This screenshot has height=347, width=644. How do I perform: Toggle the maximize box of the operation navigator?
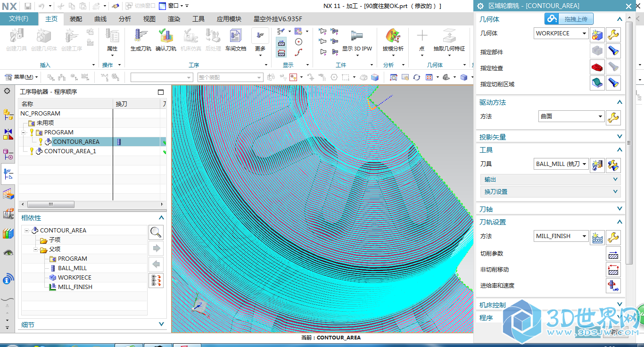(x=161, y=92)
